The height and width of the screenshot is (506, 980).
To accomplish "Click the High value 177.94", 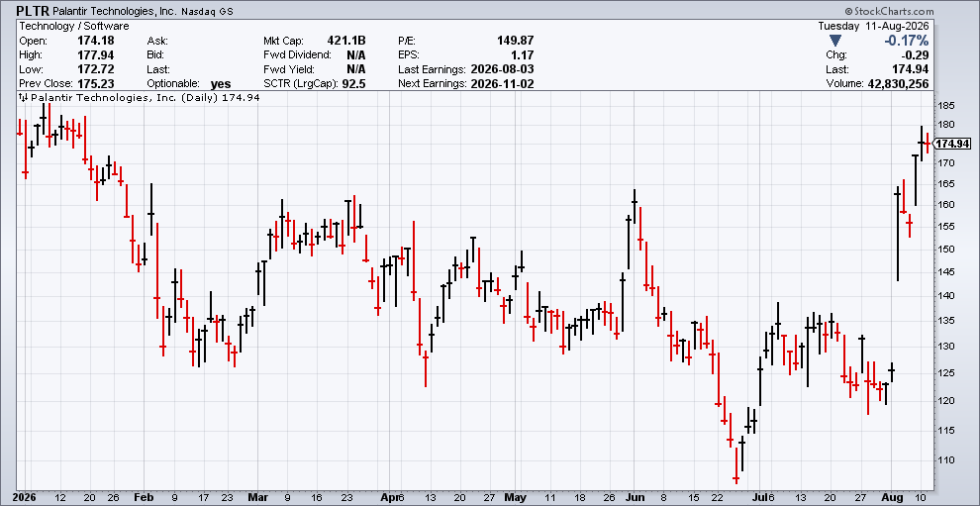I will pyautogui.click(x=98, y=55).
